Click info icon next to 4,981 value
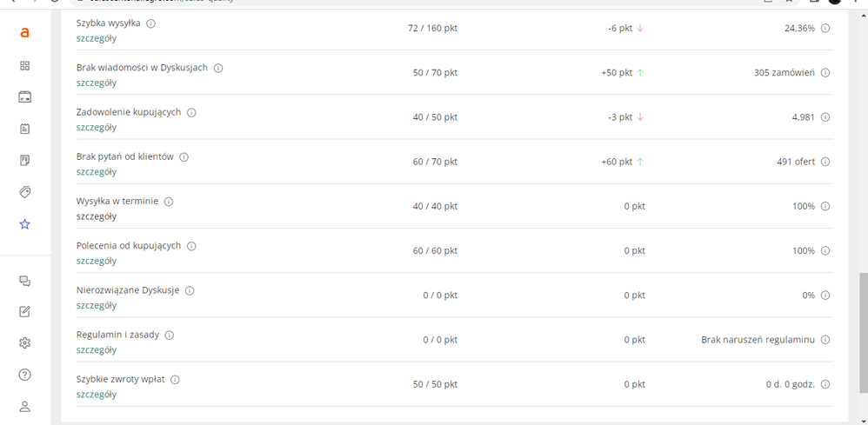The height and width of the screenshot is (425, 868). point(825,117)
